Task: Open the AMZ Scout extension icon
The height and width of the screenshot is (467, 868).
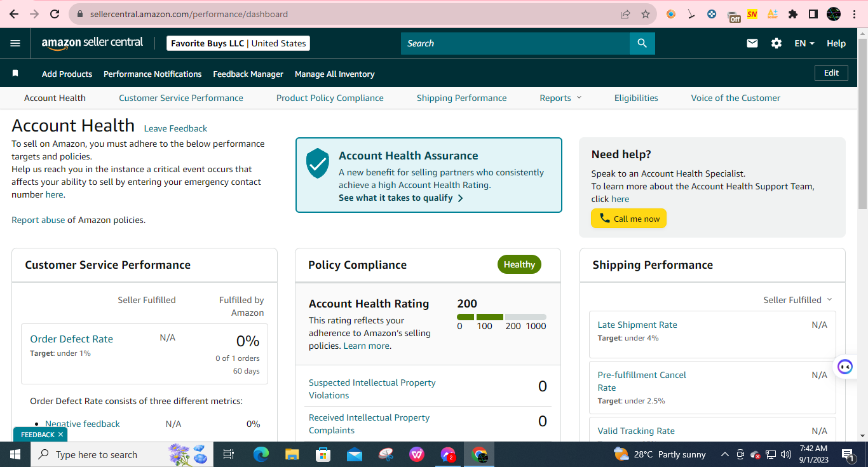Action: coord(773,14)
